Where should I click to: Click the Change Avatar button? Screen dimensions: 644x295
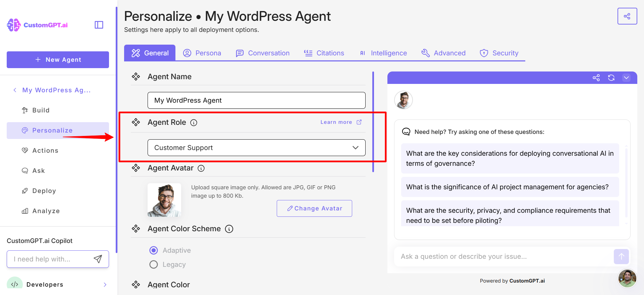pos(314,208)
